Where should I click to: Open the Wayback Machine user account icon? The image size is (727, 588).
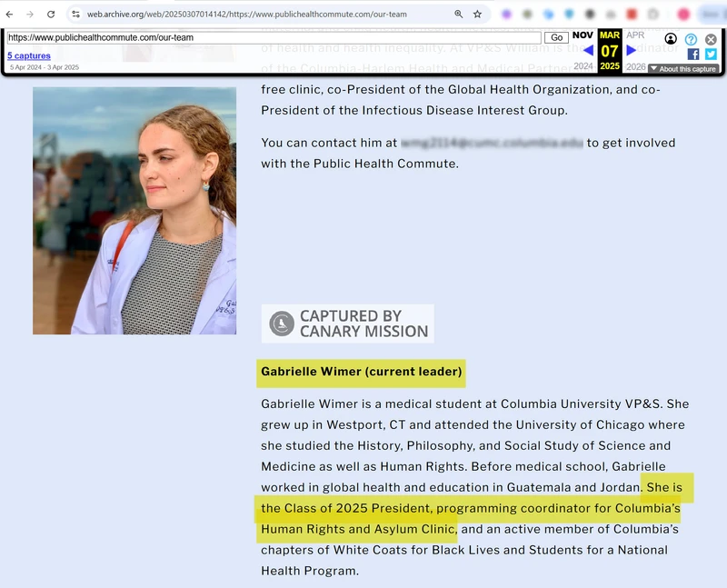click(671, 39)
